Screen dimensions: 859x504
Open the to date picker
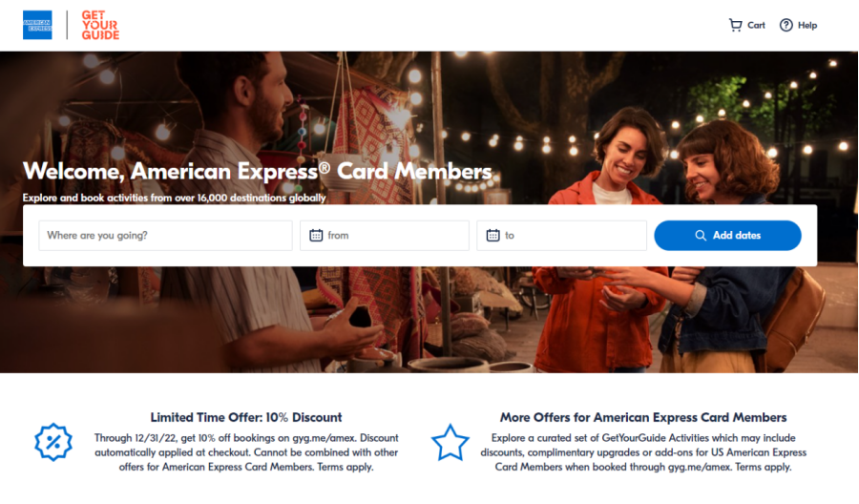tap(561, 236)
